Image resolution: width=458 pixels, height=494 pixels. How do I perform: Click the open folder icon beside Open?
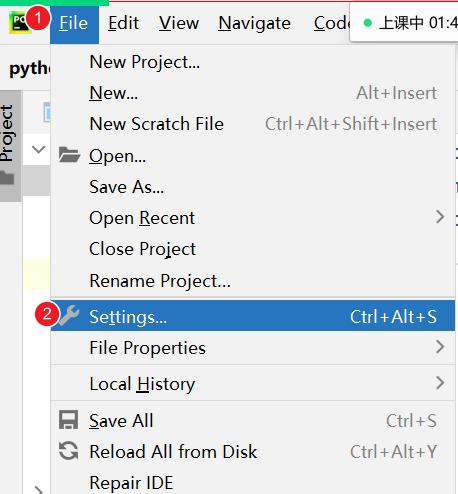[69, 155]
